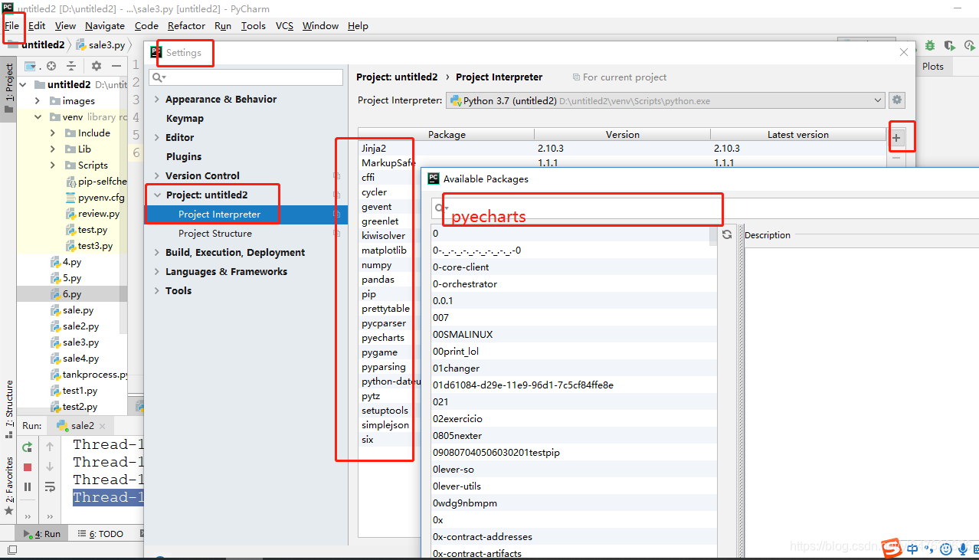Close the Settings dialog

904,52
